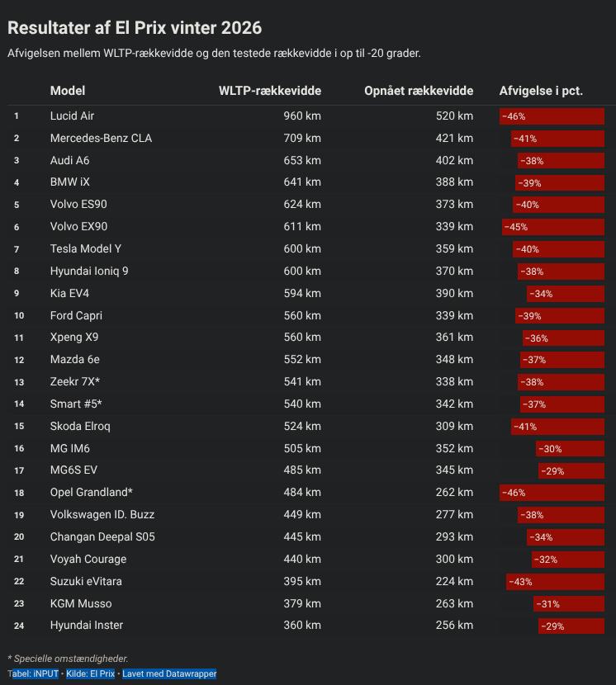Sort table by Afvigelse i pct. header

(541, 91)
